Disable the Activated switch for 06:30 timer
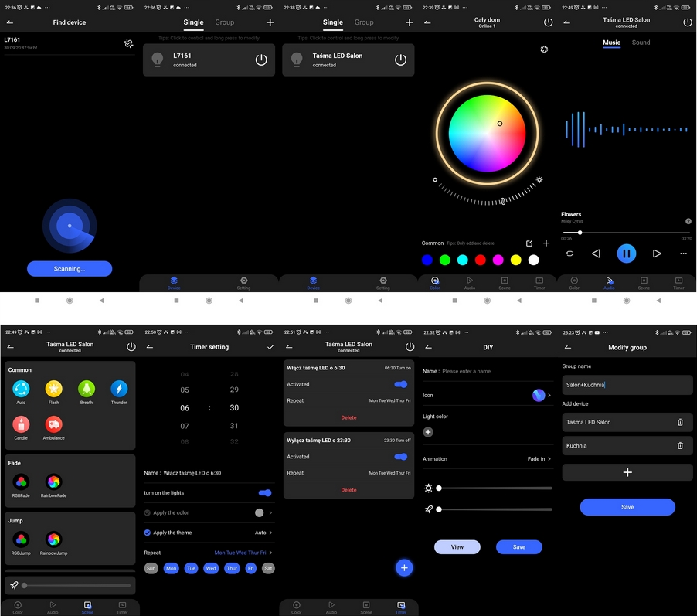Screen dimensions: 697x616 [400, 384]
